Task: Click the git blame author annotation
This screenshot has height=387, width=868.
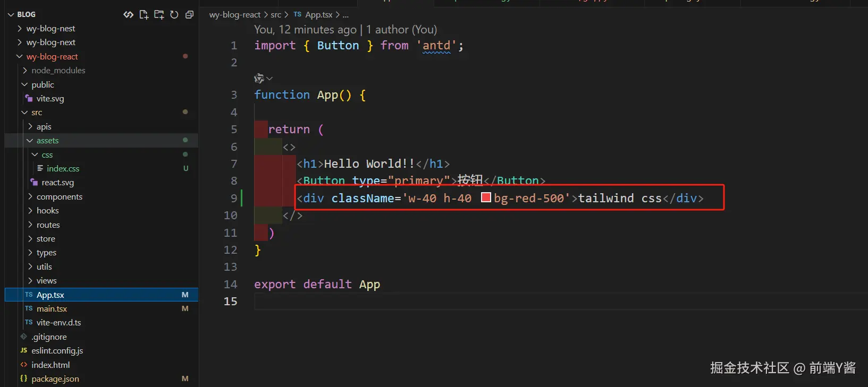Action: point(345,30)
